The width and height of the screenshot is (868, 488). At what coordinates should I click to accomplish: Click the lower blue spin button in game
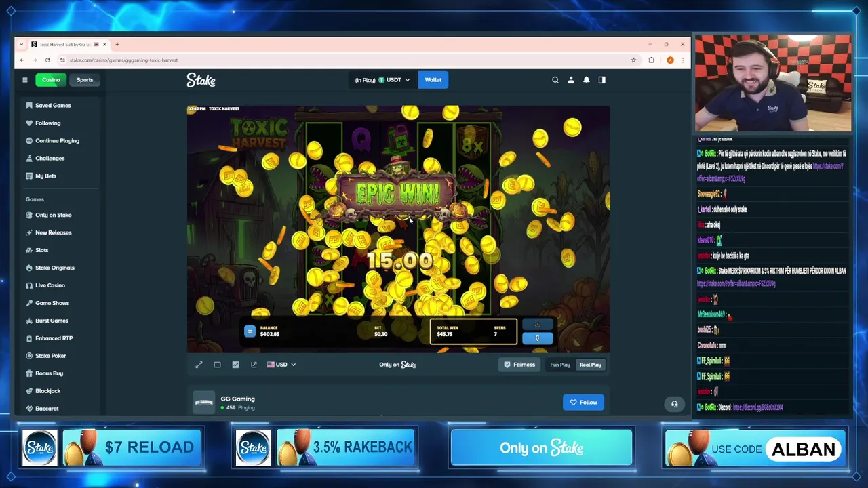coord(538,338)
